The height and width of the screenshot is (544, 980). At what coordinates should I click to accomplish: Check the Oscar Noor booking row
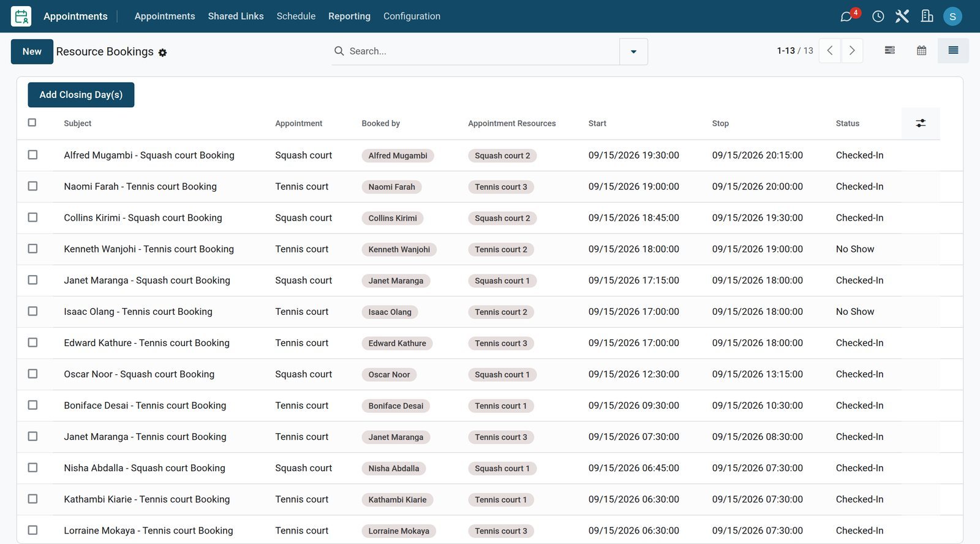click(32, 374)
